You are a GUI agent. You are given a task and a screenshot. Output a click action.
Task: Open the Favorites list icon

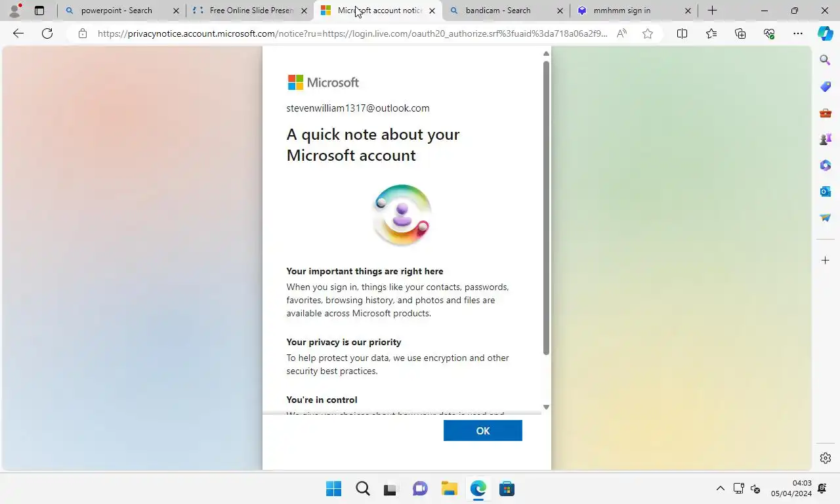click(711, 33)
